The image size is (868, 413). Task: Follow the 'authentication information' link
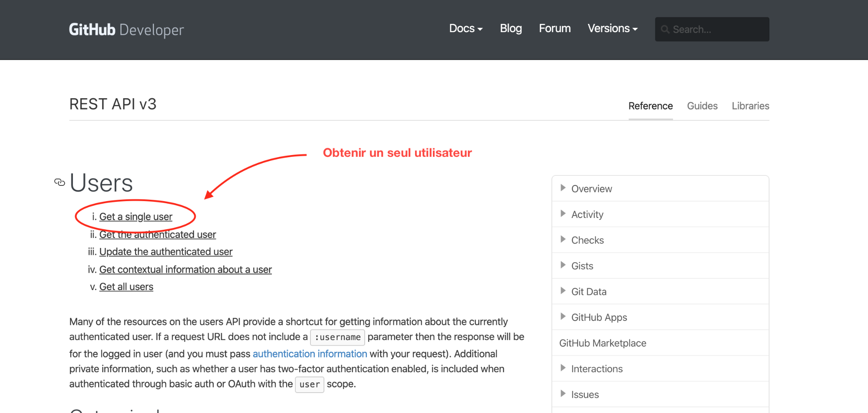(310, 354)
